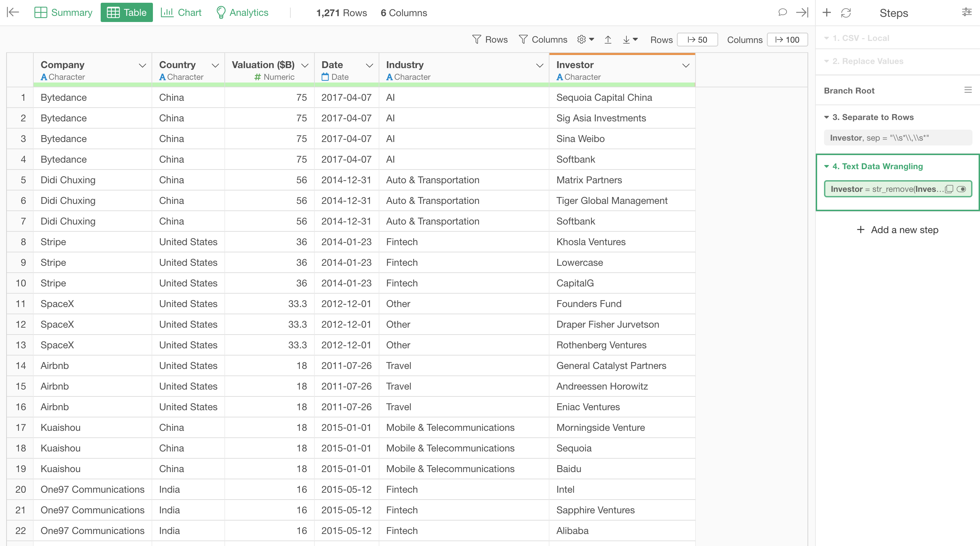
Task: Click the upload export arrow icon
Action: point(608,40)
